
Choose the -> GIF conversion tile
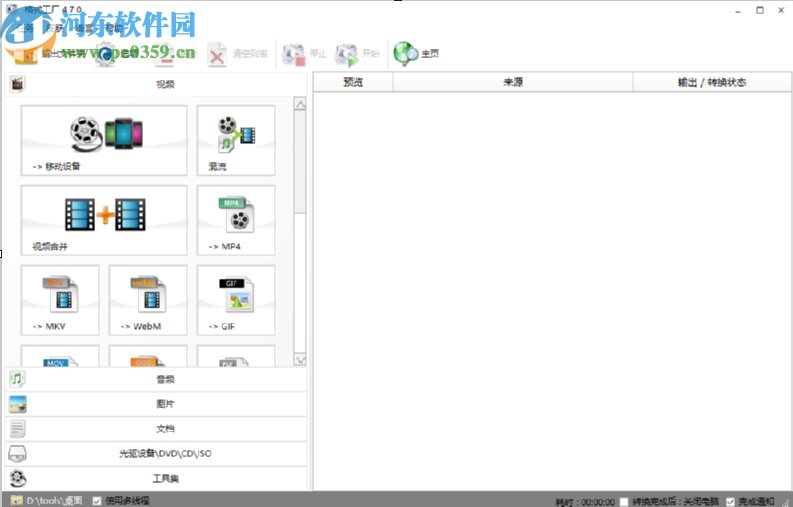point(236,300)
